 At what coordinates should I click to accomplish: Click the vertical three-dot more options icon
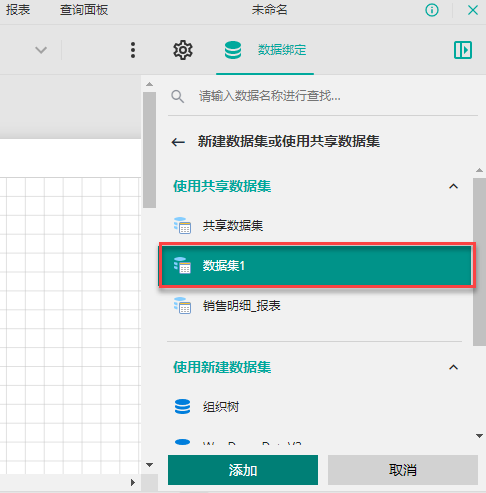coord(133,50)
